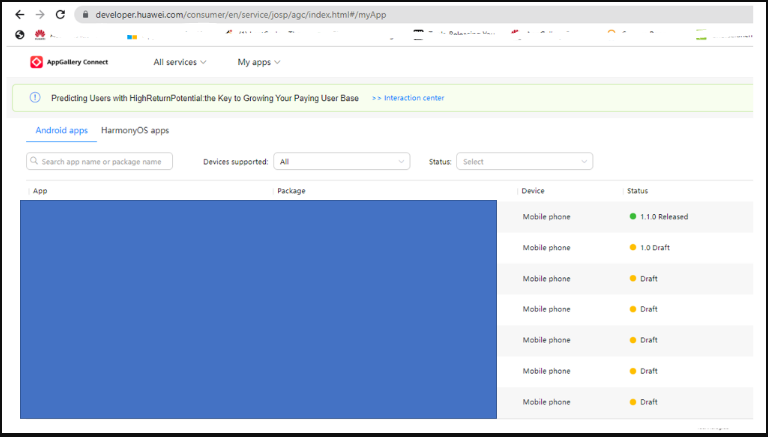This screenshot has height=437, width=768.
Task: Click the info icon in banner
Action: coord(35,97)
